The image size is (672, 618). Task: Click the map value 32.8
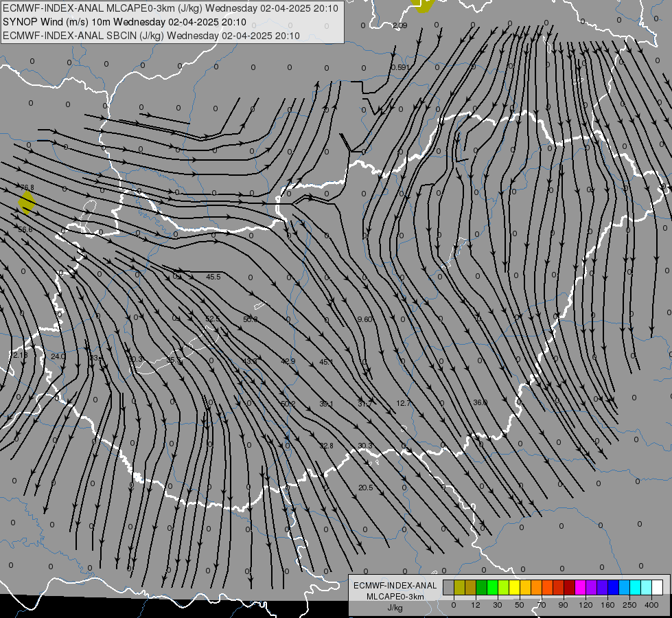(327, 446)
